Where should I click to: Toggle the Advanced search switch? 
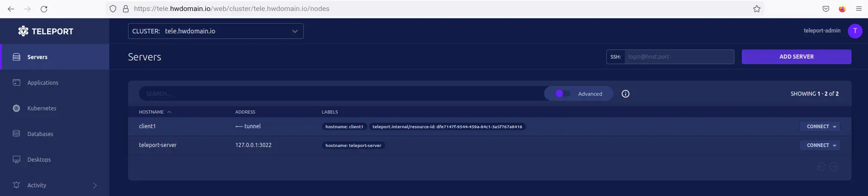[x=563, y=93]
